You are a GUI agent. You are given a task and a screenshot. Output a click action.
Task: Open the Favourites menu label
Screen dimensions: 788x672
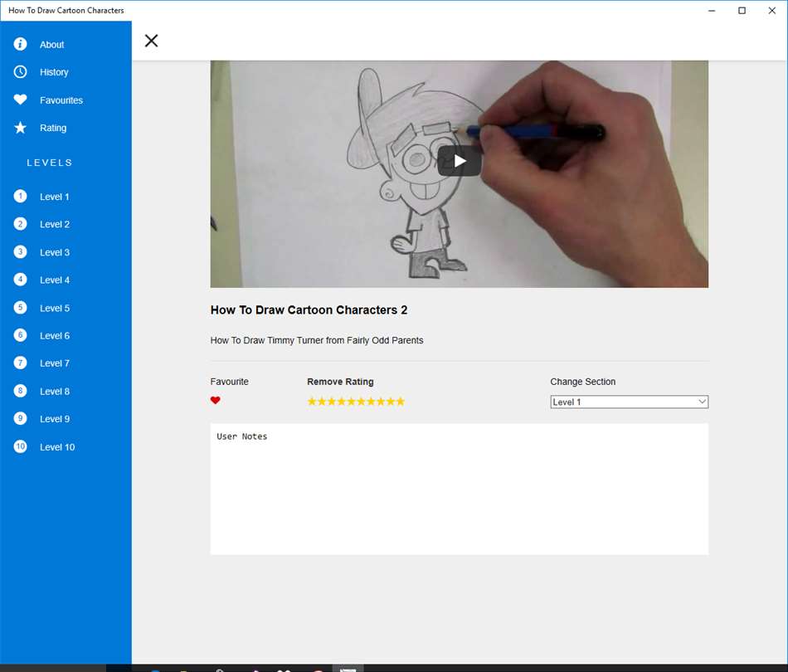pyautogui.click(x=61, y=100)
